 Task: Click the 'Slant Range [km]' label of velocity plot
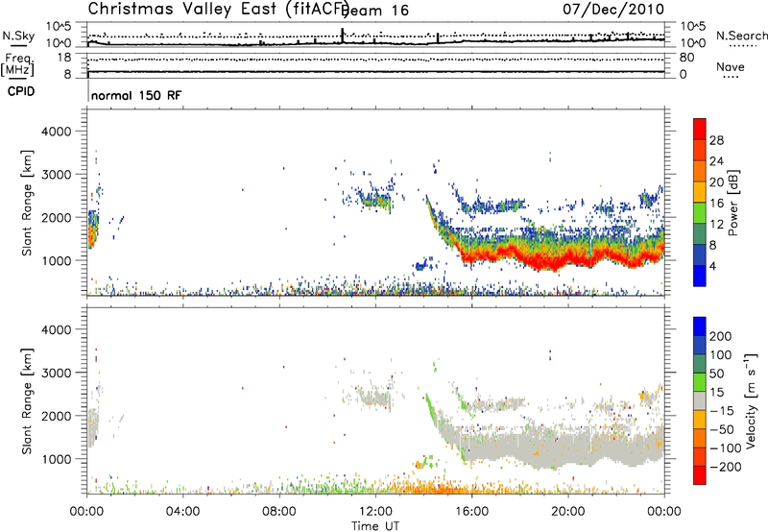click(27, 400)
